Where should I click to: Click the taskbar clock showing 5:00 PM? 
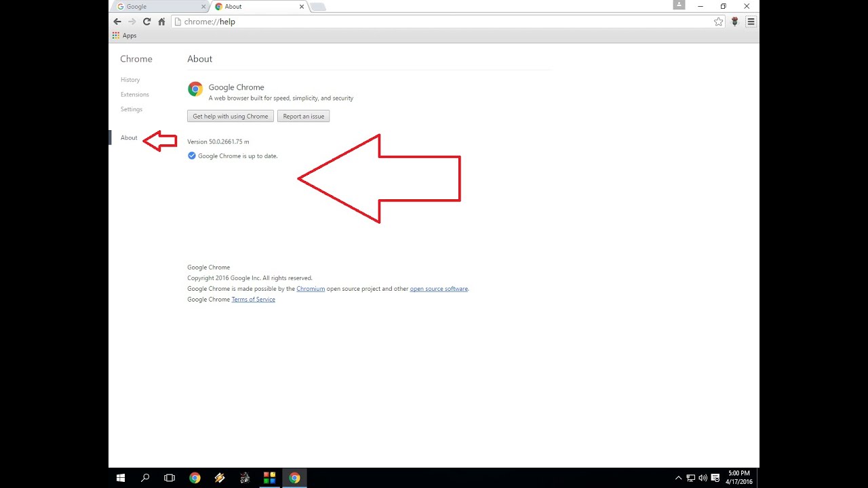coord(739,478)
